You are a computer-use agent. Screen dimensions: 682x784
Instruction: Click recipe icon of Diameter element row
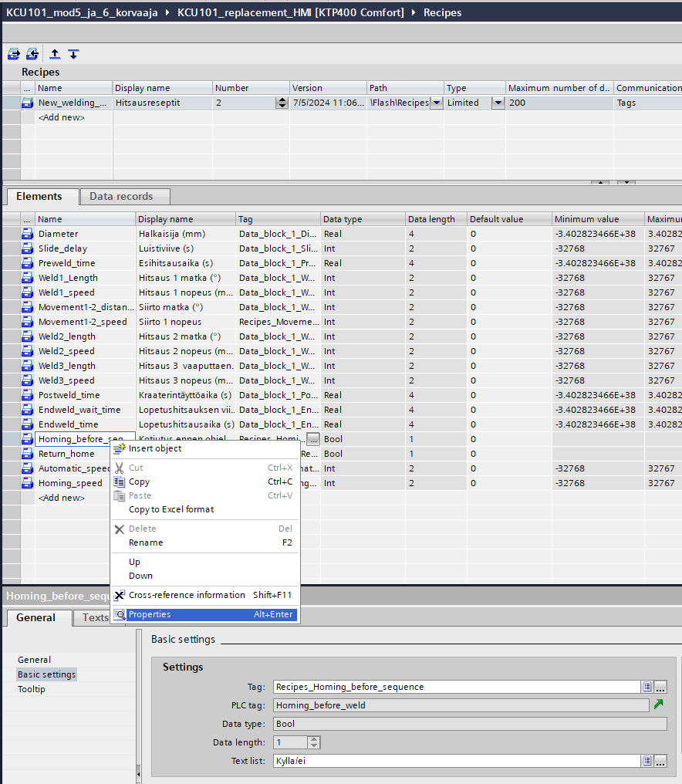click(27, 234)
